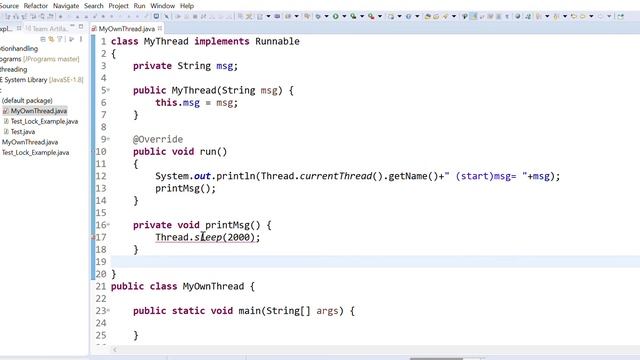The image size is (640, 360).
Task: Fold the printMsg method at line 16
Action: tap(109, 224)
